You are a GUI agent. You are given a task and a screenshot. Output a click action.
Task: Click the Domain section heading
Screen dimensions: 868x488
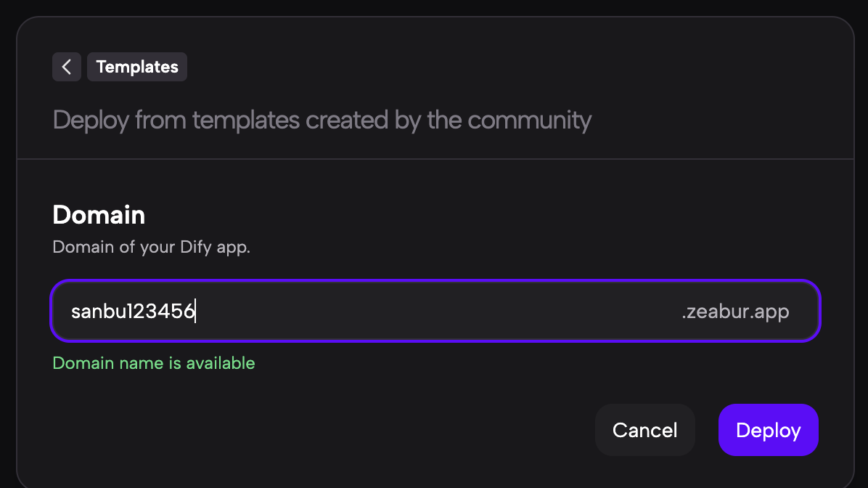pos(99,215)
